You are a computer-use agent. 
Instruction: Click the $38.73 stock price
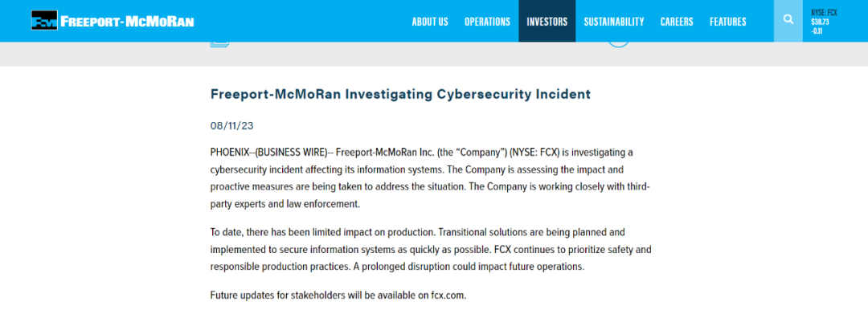click(820, 22)
